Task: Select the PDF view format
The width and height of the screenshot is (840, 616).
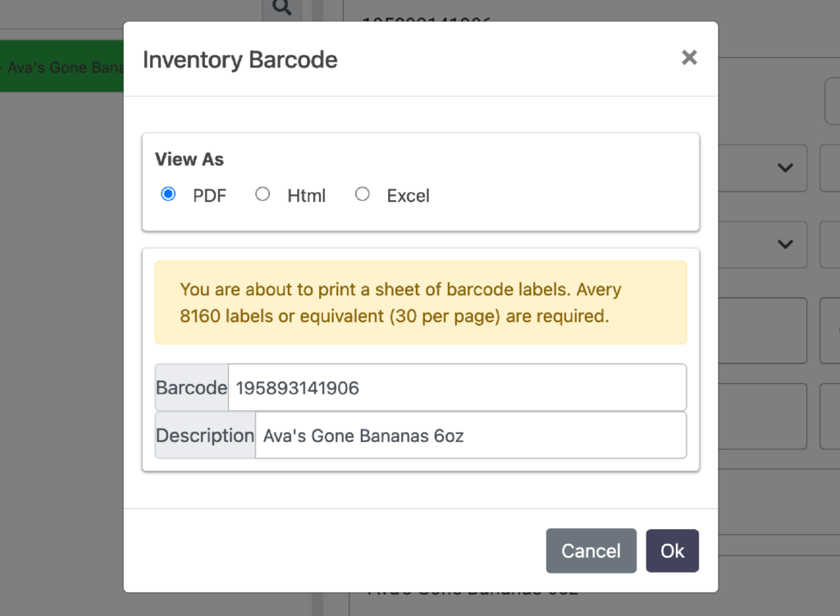Action: pyautogui.click(x=168, y=194)
